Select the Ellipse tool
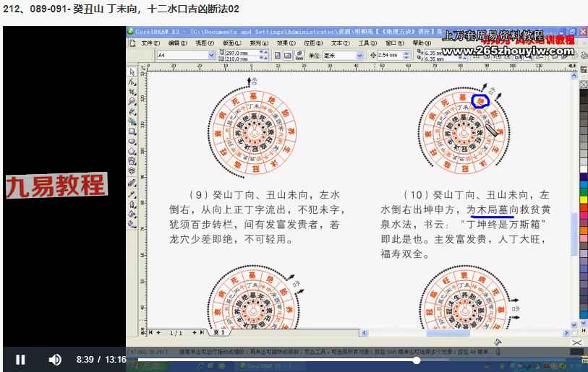The height and width of the screenshot is (372, 588). click(x=132, y=142)
